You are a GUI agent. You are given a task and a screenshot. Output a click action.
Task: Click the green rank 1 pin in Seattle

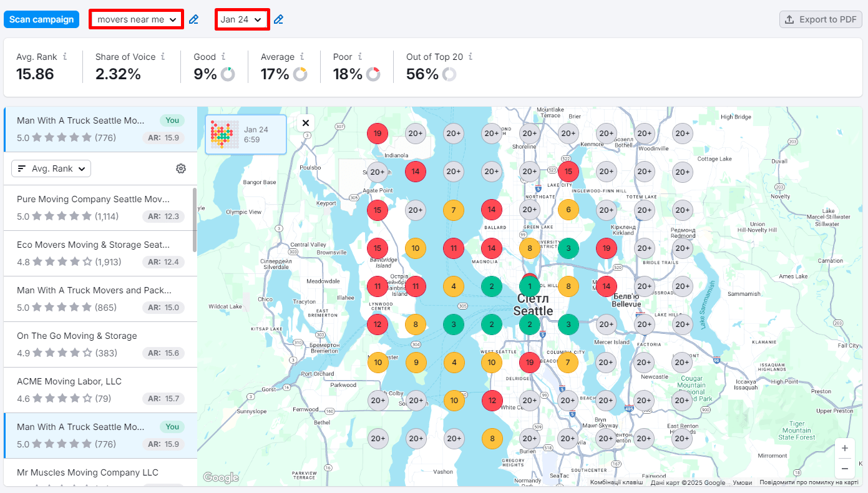(x=530, y=286)
